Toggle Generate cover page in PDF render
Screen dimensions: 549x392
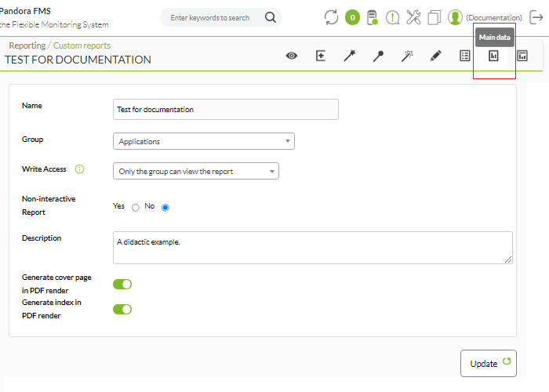[122, 284]
